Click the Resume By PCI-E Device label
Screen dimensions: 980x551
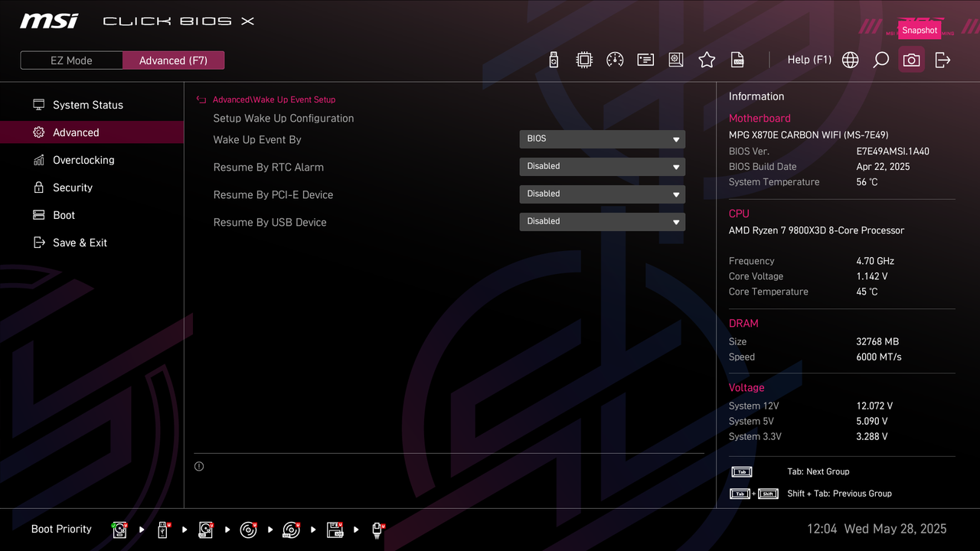(x=273, y=195)
